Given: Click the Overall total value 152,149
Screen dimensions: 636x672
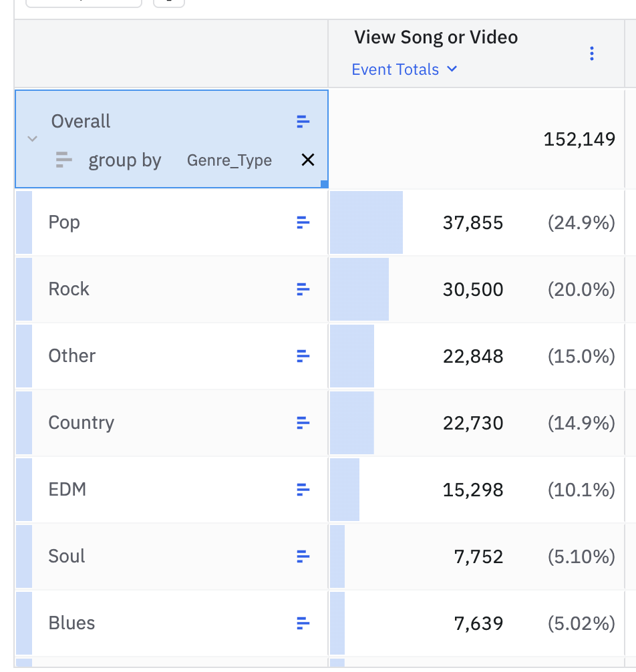Looking at the screenshot, I should [x=579, y=140].
